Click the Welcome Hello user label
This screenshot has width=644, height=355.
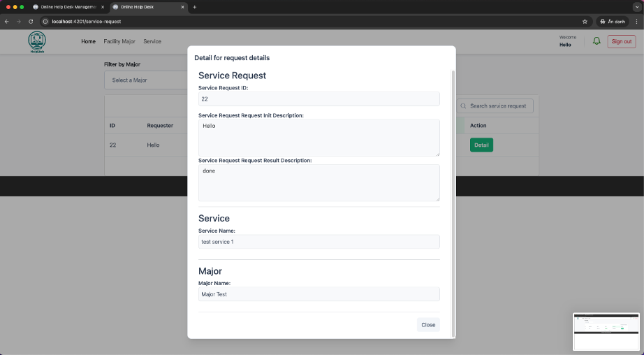coord(568,41)
